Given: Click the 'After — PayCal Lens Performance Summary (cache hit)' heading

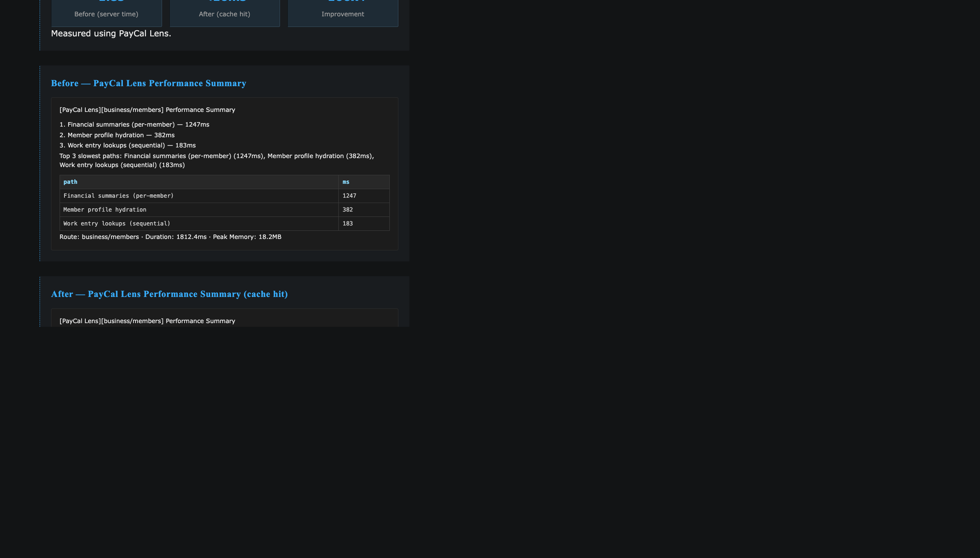Looking at the screenshot, I should [x=169, y=294].
